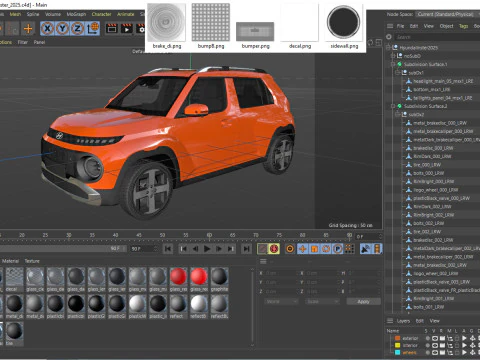Collapse the subDiv2 null group
This screenshot has width=480, height=360.
(398, 114)
